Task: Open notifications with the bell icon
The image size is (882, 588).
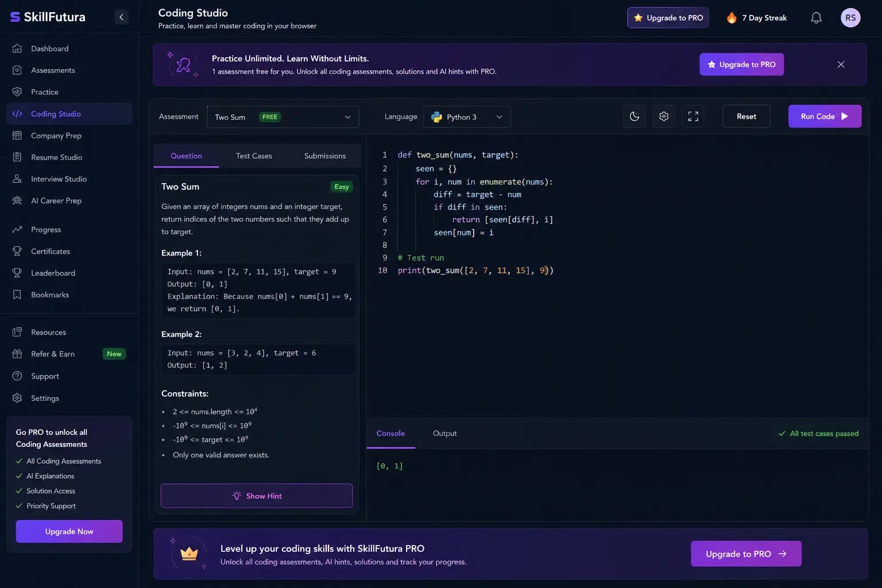Action: (x=816, y=18)
